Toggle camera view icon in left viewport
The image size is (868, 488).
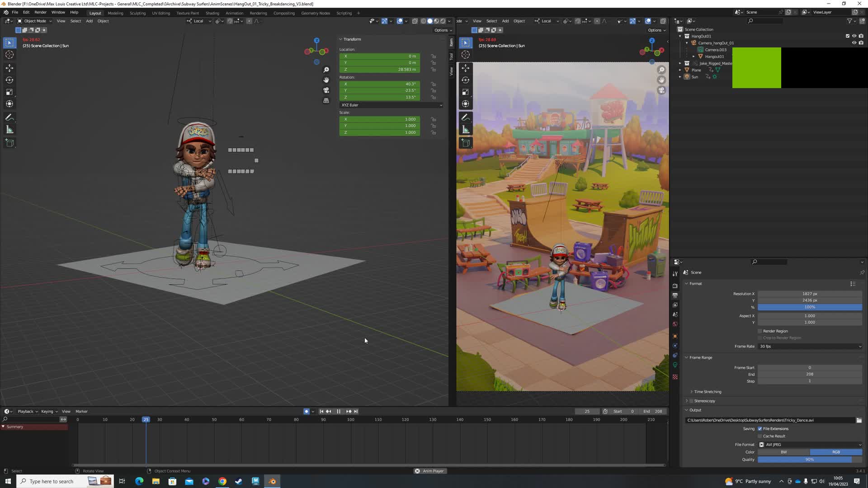326,90
